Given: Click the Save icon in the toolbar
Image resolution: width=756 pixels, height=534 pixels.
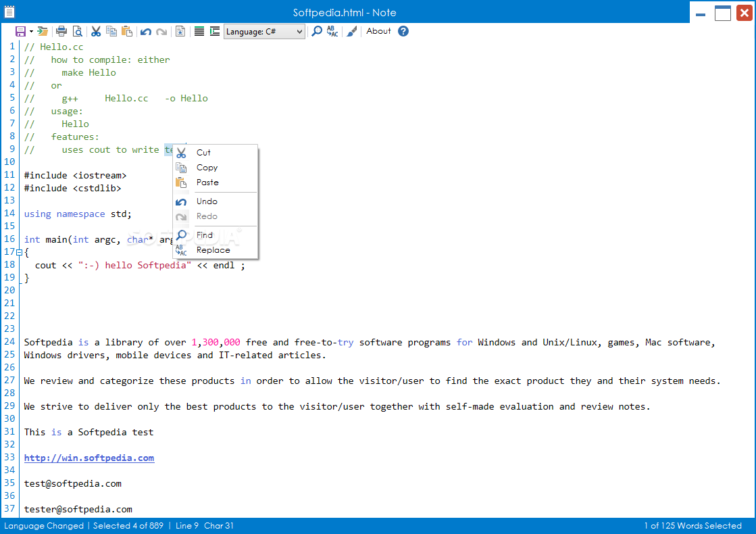Looking at the screenshot, I should pos(20,31).
